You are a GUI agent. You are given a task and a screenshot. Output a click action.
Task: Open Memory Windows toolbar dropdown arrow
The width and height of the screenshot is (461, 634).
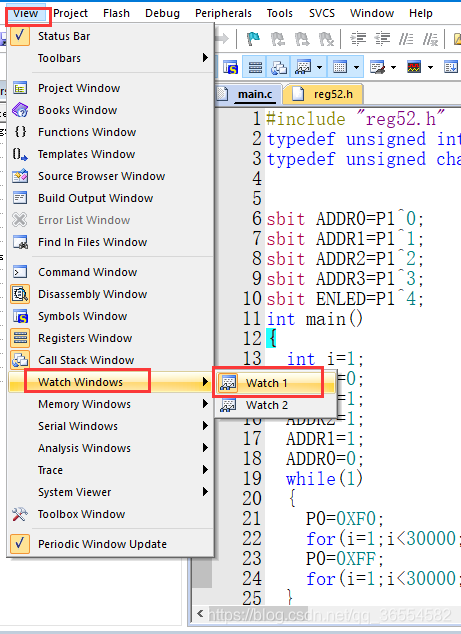pos(356,67)
